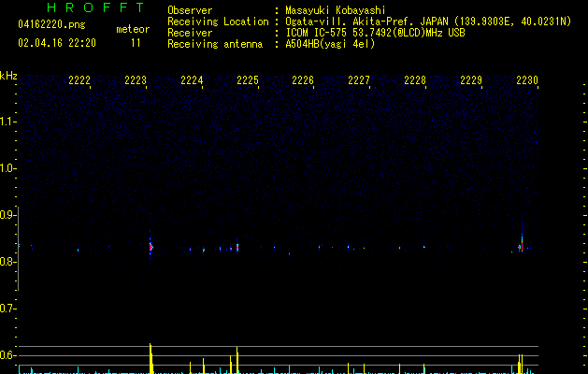Screen dimensions: 588x374
Task: Click the meteor count 11
Action: click(136, 43)
